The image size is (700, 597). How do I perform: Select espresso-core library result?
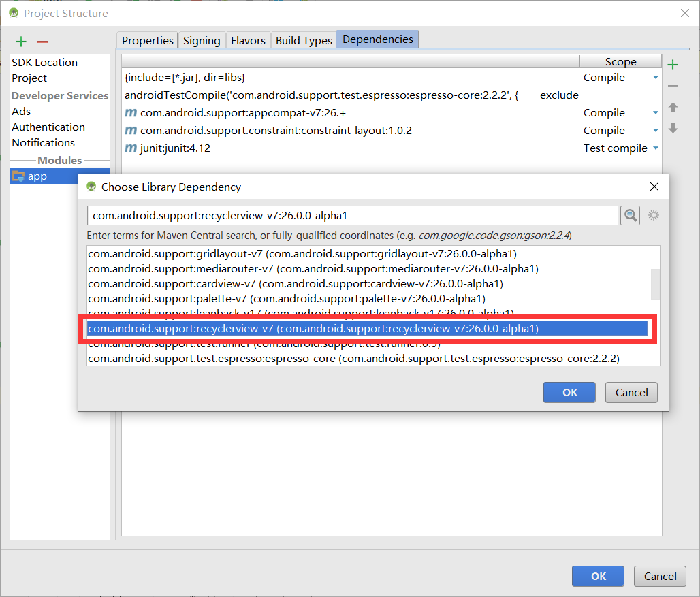tap(353, 358)
